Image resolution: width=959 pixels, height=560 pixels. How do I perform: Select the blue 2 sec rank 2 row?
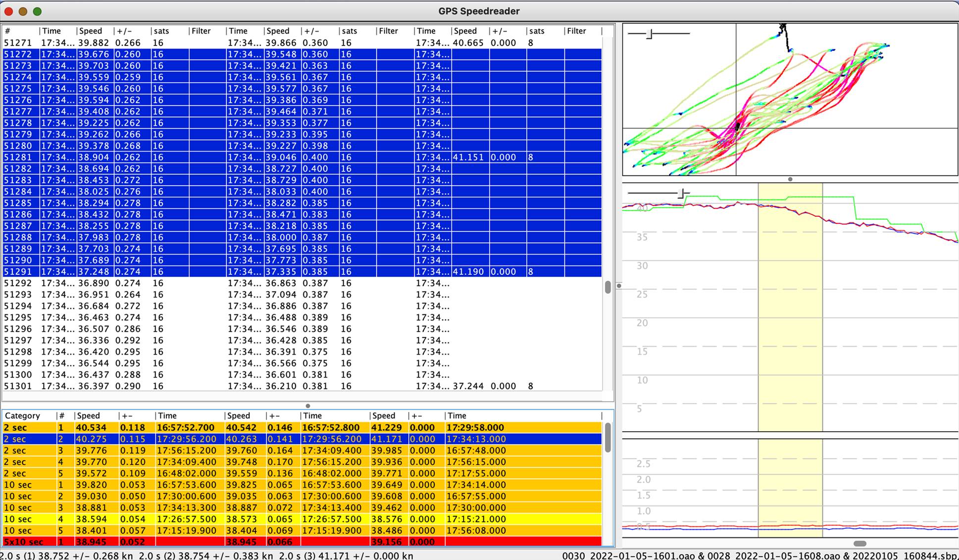[x=149, y=439]
